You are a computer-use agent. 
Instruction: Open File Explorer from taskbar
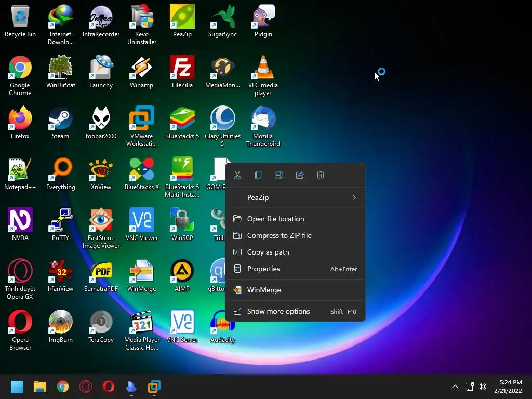click(x=39, y=387)
